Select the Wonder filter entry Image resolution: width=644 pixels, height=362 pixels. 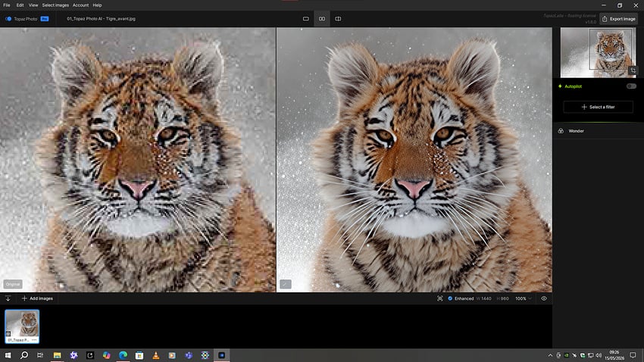click(x=598, y=131)
